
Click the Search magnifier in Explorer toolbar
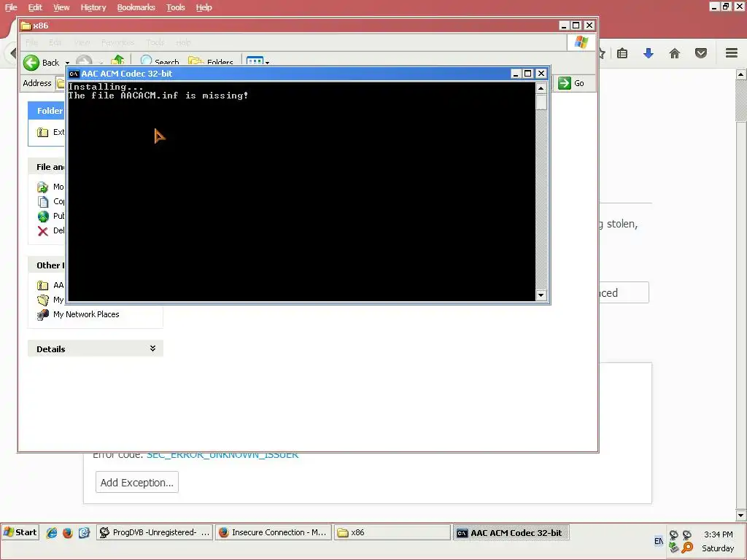pos(146,61)
